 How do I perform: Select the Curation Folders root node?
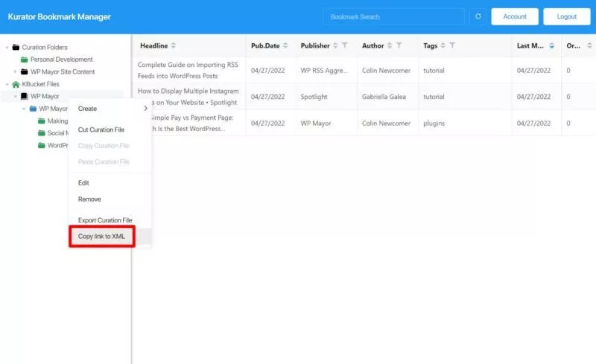point(45,47)
